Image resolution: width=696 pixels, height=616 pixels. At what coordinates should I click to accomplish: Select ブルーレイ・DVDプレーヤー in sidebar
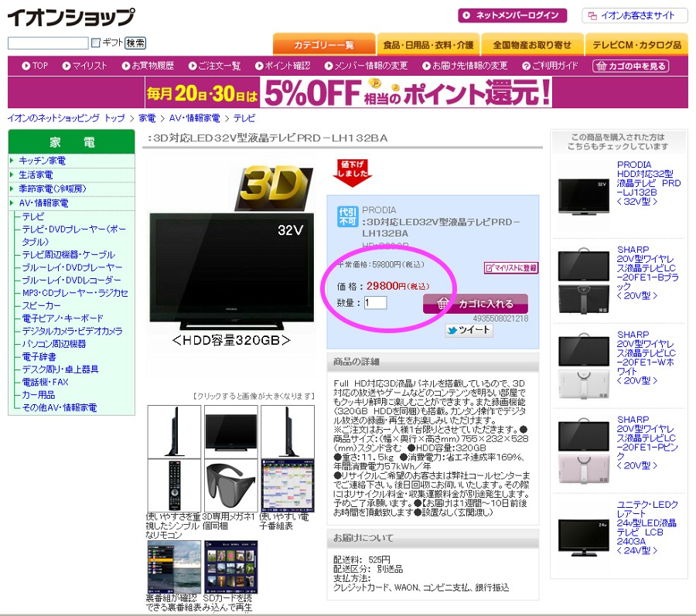click(72, 267)
